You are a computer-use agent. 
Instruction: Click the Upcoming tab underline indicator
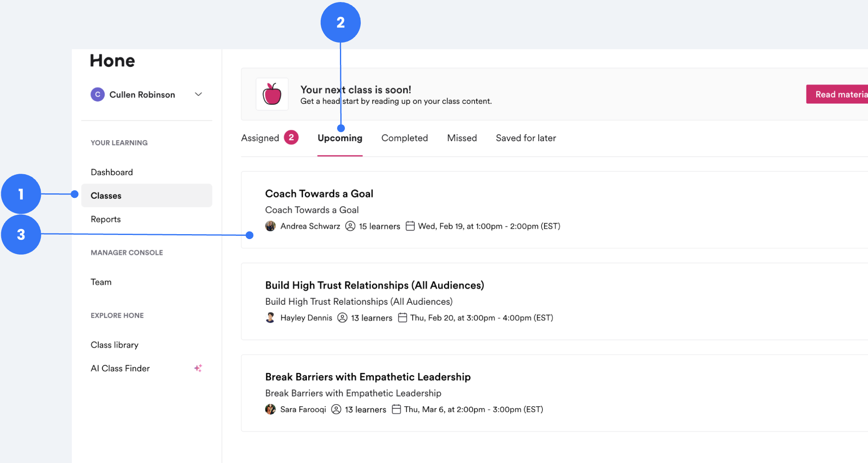click(x=340, y=155)
